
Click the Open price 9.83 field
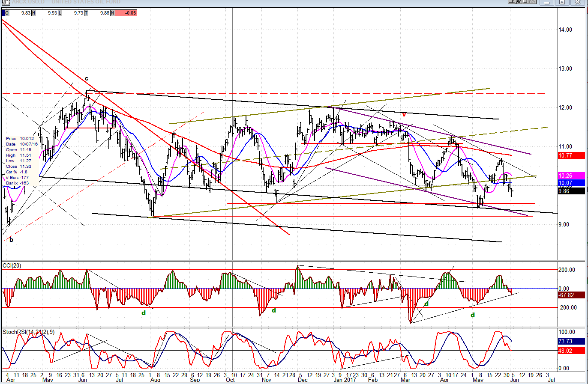[20, 13]
